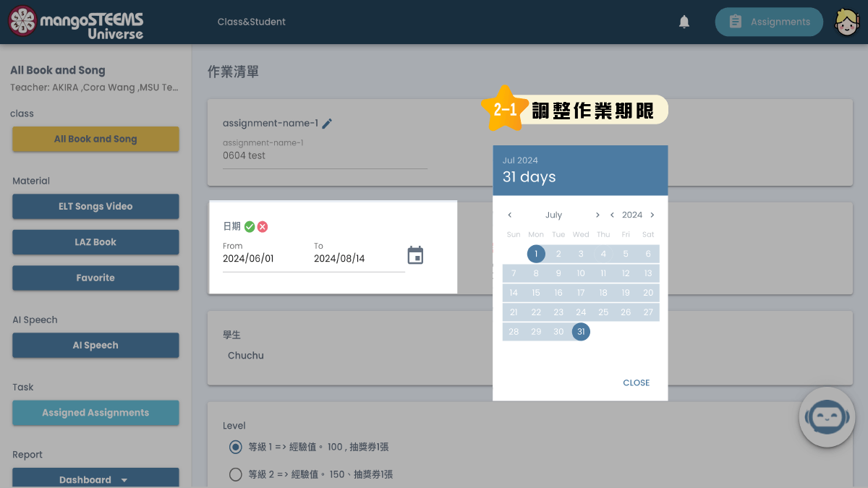The image size is (868, 488).
Task: Click the mangoSTEEMS Universe logo
Action: point(76,22)
